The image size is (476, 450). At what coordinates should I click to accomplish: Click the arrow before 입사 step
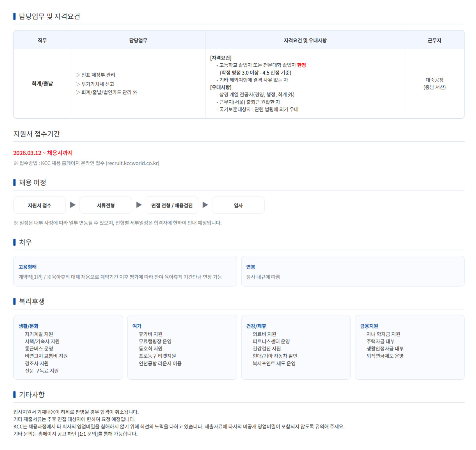click(205, 205)
